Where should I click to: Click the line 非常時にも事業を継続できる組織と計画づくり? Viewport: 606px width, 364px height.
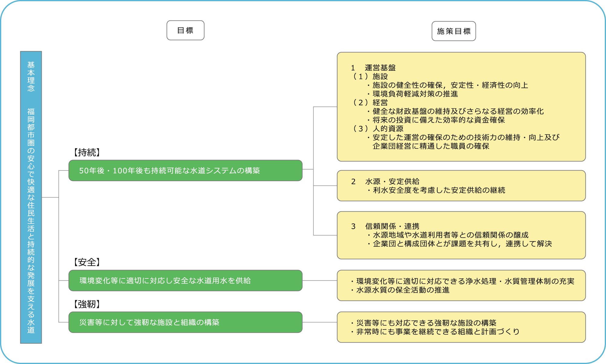(x=435, y=332)
